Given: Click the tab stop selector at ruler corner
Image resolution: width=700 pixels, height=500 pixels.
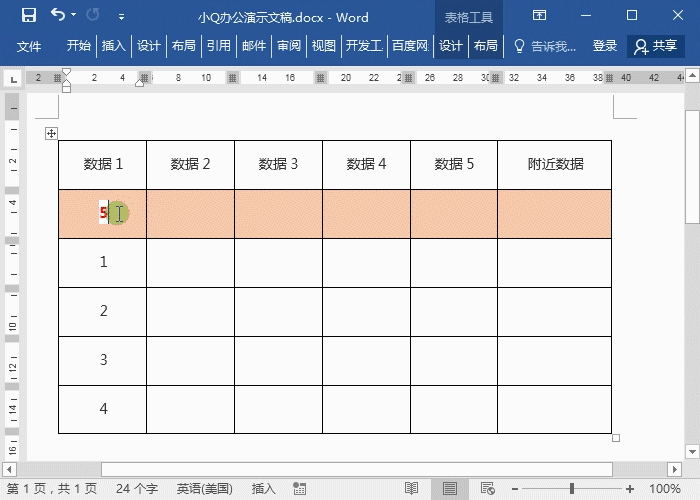Looking at the screenshot, I should [13, 79].
